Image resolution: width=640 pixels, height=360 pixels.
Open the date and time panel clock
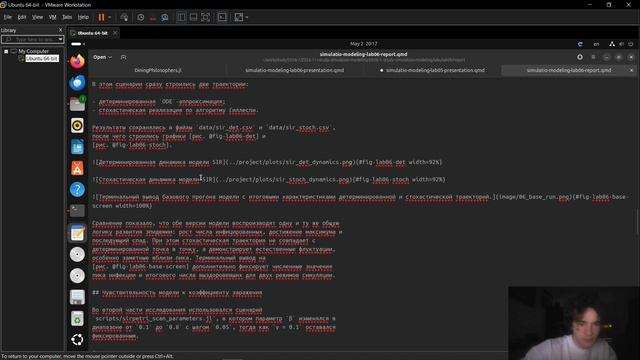pos(363,44)
